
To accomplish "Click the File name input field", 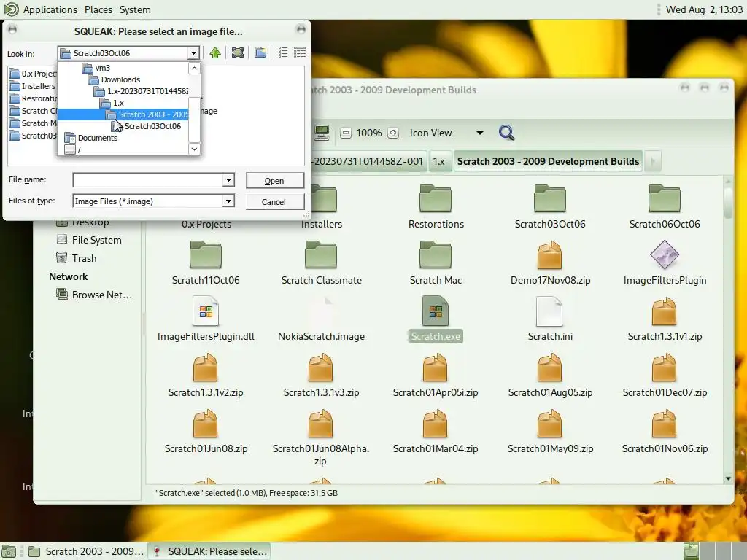I will click(x=147, y=180).
